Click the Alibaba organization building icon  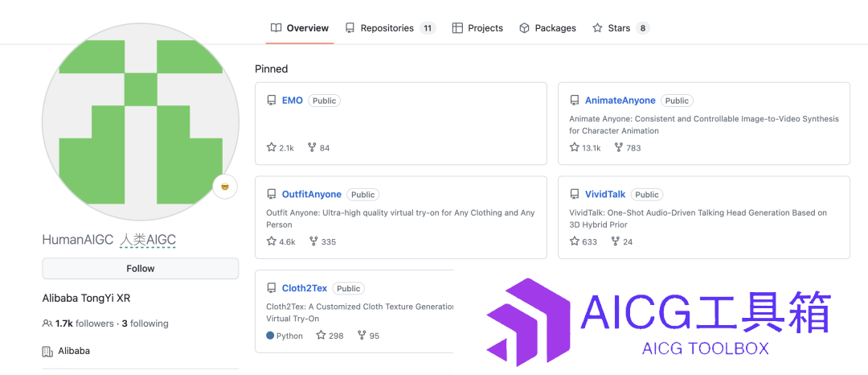pyautogui.click(x=47, y=351)
